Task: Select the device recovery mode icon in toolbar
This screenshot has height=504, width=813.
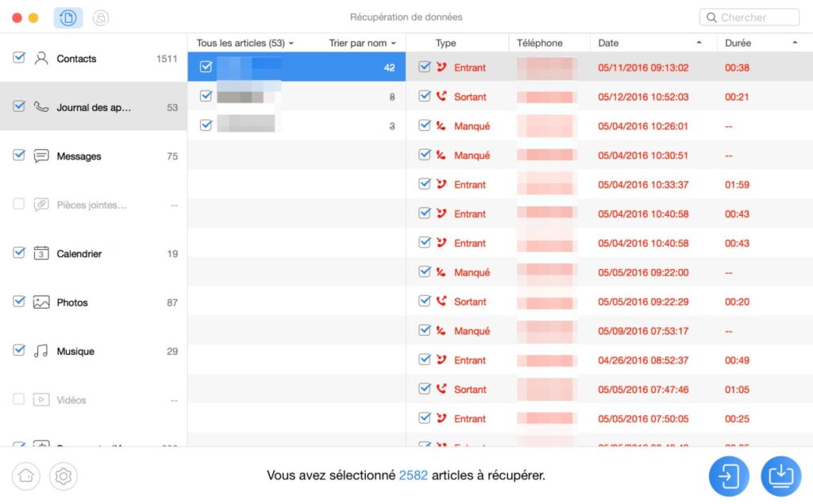Action: click(x=68, y=18)
